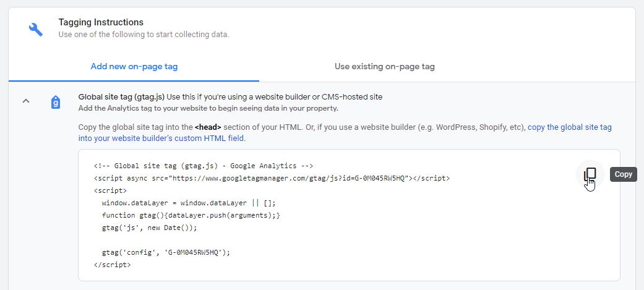The height and width of the screenshot is (290, 644).
Task: Collapse the Global site tag section
Action: (x=26, y=101)
